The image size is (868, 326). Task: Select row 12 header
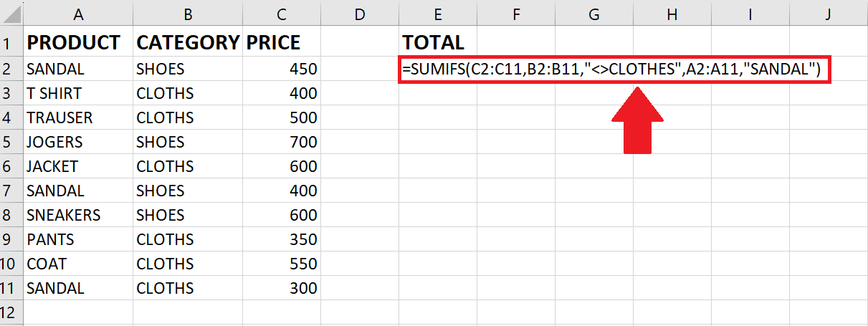click(x=11, y=313)
